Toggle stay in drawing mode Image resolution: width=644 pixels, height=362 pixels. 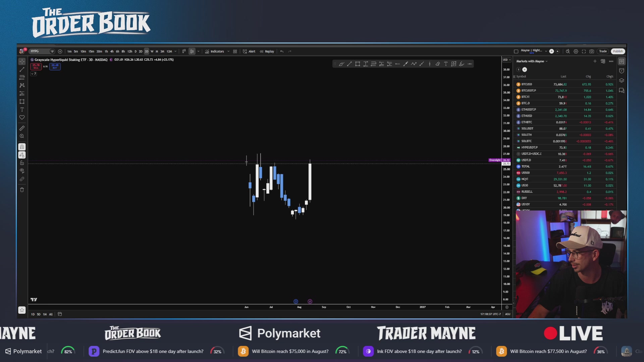coord(22,155)
